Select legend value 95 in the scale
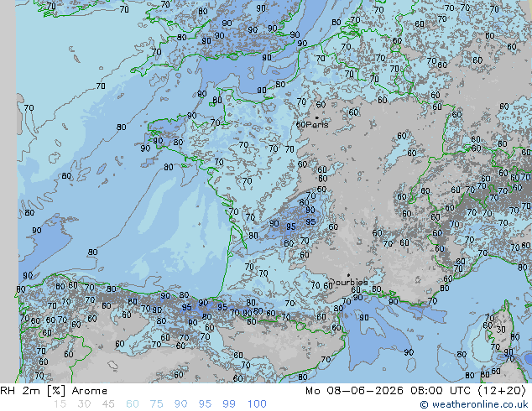 (205, 404)
